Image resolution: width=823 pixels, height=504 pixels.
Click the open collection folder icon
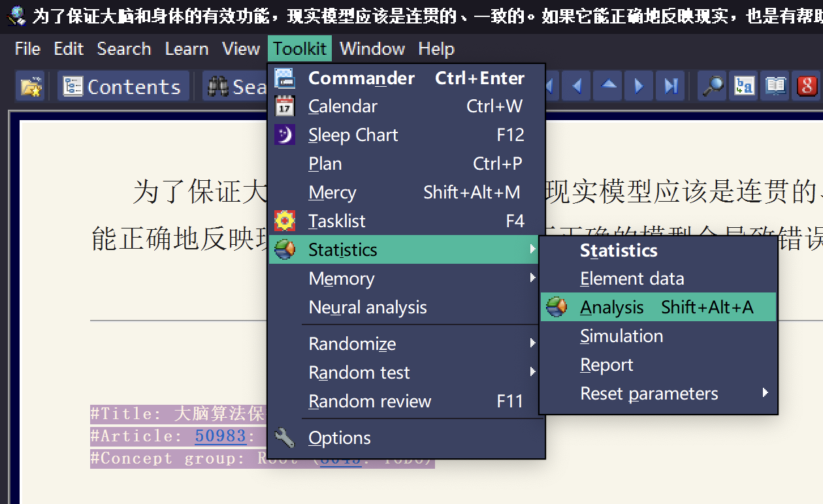(x=29, y=86)
